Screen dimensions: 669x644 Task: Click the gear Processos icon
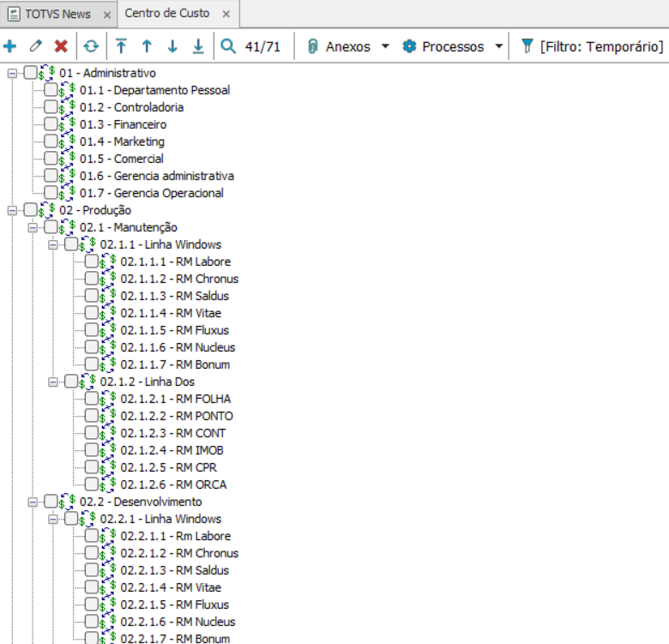coord(409,46)
